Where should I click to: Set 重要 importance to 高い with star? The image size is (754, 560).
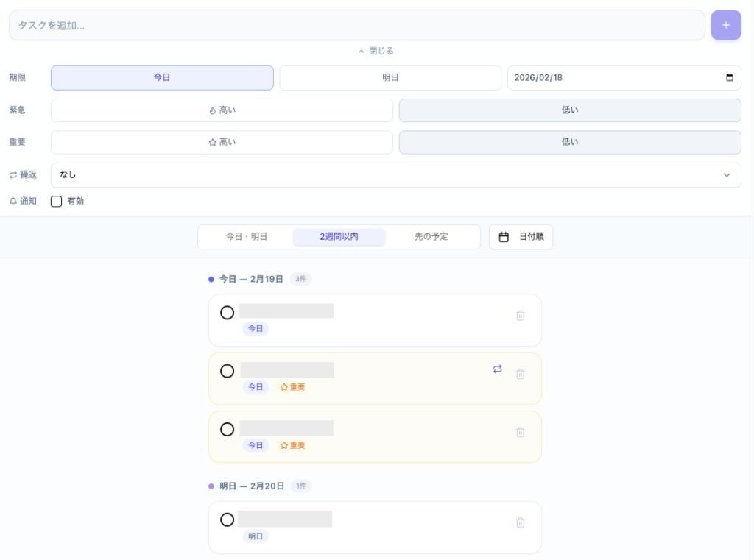[222, 143]
